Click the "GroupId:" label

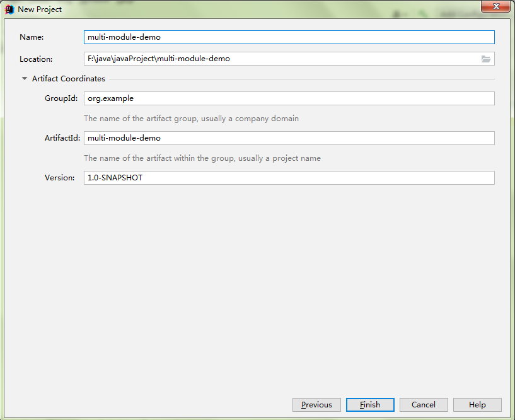61,98
